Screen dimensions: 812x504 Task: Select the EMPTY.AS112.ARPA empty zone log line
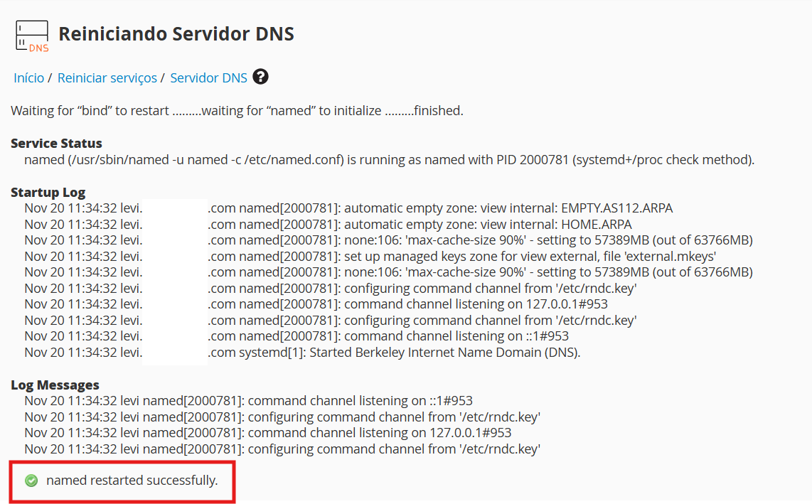pos(348,208)
